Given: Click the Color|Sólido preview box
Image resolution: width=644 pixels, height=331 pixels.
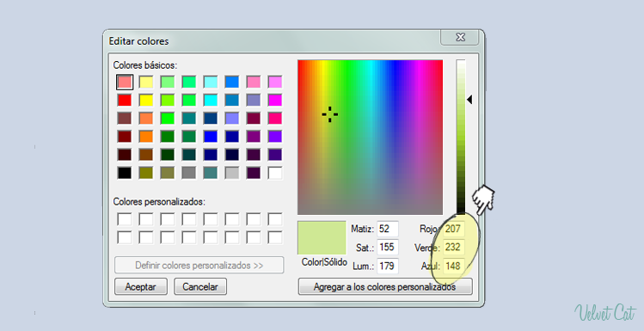Looking at the screenshot, I should [x=322, y=238].
